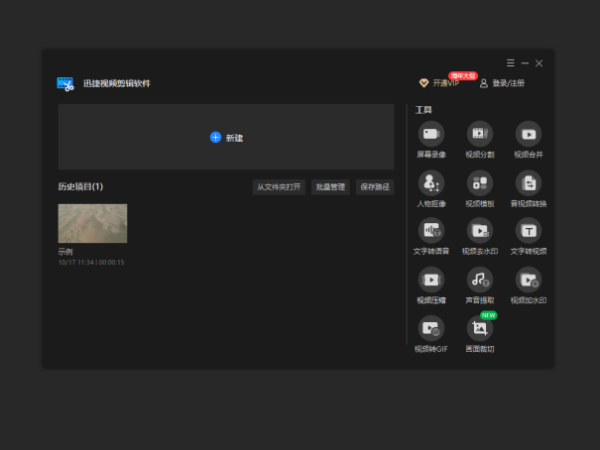Click the red promotional badge above VIP
The height and width of the screenshot is (450, 600).
463,76
